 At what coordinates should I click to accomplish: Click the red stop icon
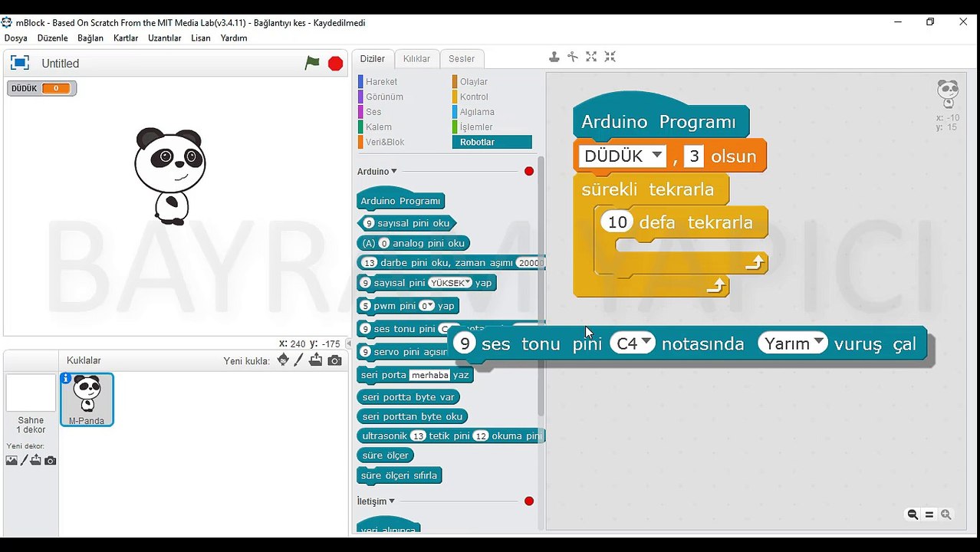(335, 64)
